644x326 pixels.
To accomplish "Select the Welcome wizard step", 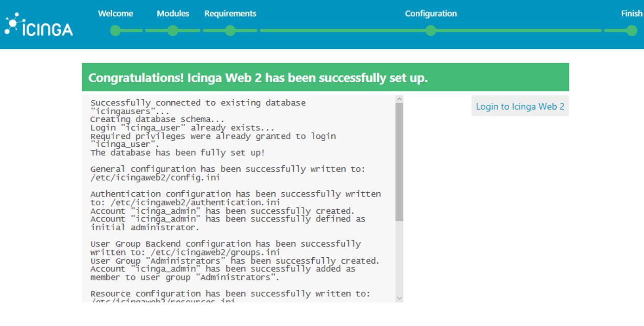I will (x=116, y=13).
